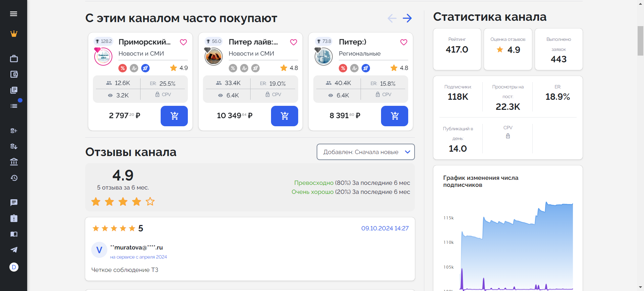
Task: Open the briefcase sidebar icon
Action: click(14, 59)
